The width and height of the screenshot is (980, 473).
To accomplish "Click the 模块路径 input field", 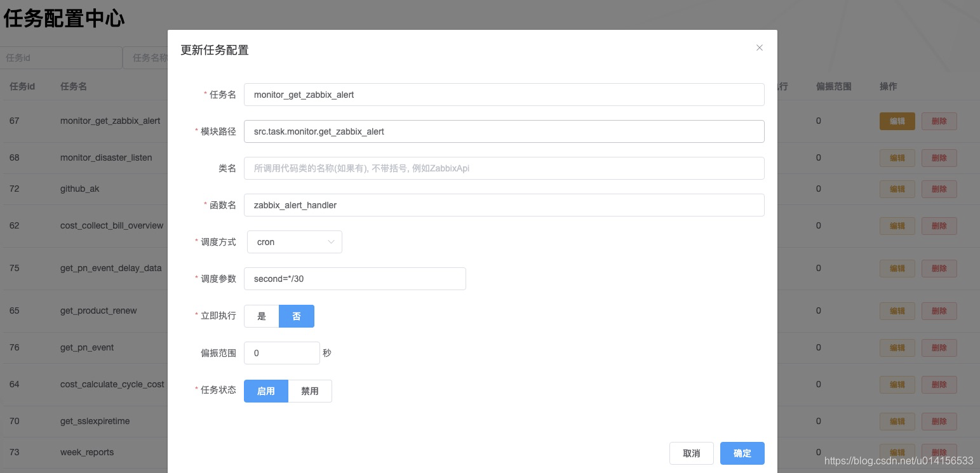I will [504, 131].
